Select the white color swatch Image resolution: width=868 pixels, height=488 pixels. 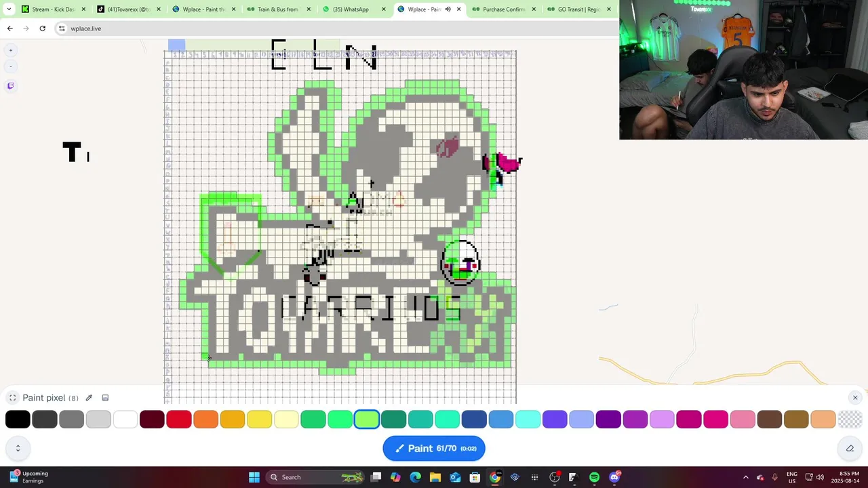pyautogui.click(x=125, y=420)
